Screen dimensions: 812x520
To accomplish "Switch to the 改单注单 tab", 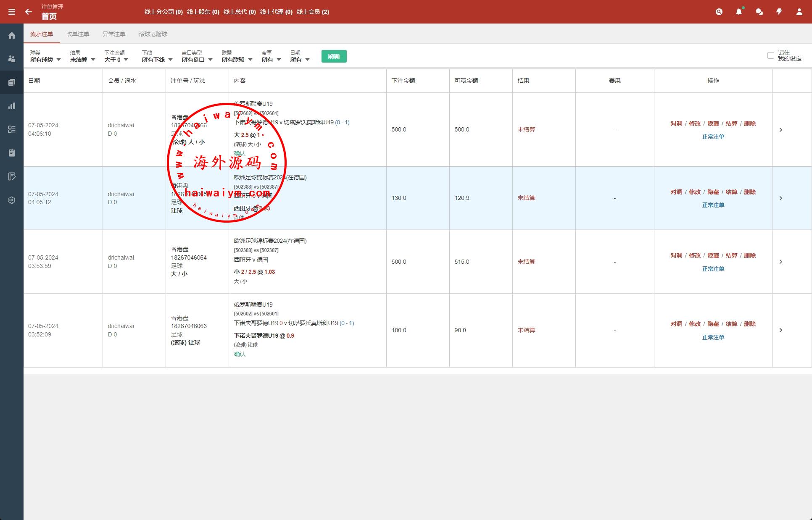I will pyautogui.click(x=78, y=34).
